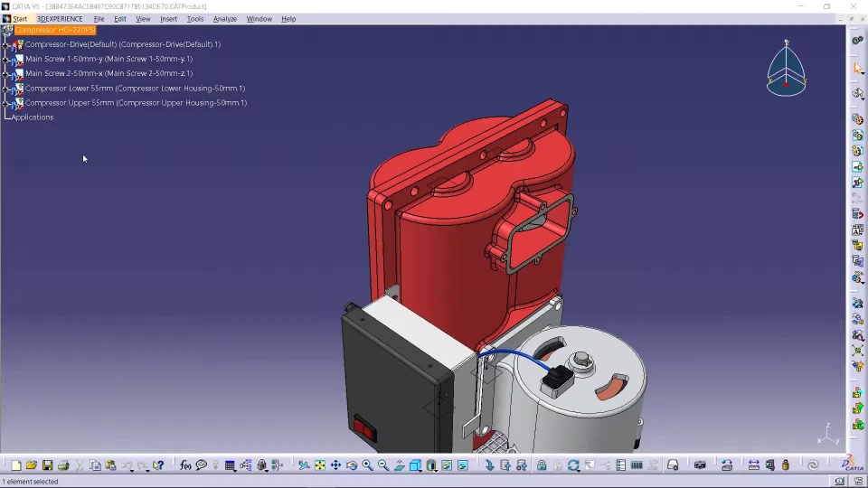Image resolution: width=868 pixels, height=488 pixels.
Task: Open the Window menu
Action: click(259, 19)
